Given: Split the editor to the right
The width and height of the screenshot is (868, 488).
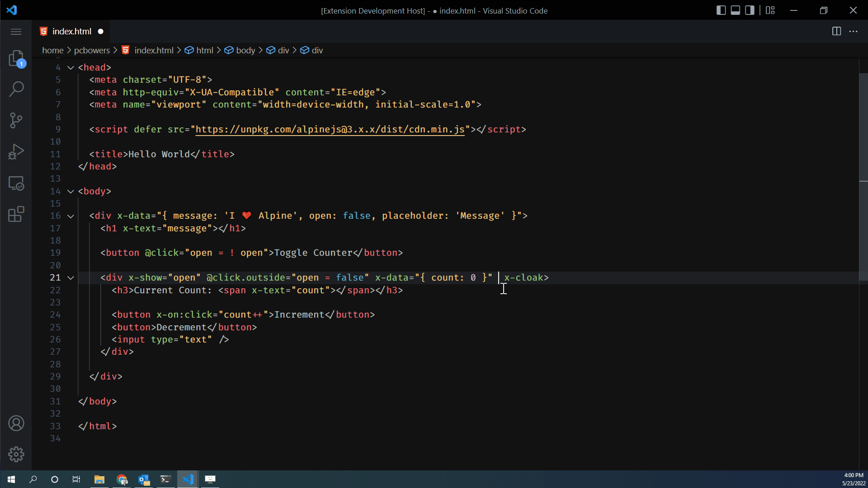Looking at the screenshot, I should point(836,31).
